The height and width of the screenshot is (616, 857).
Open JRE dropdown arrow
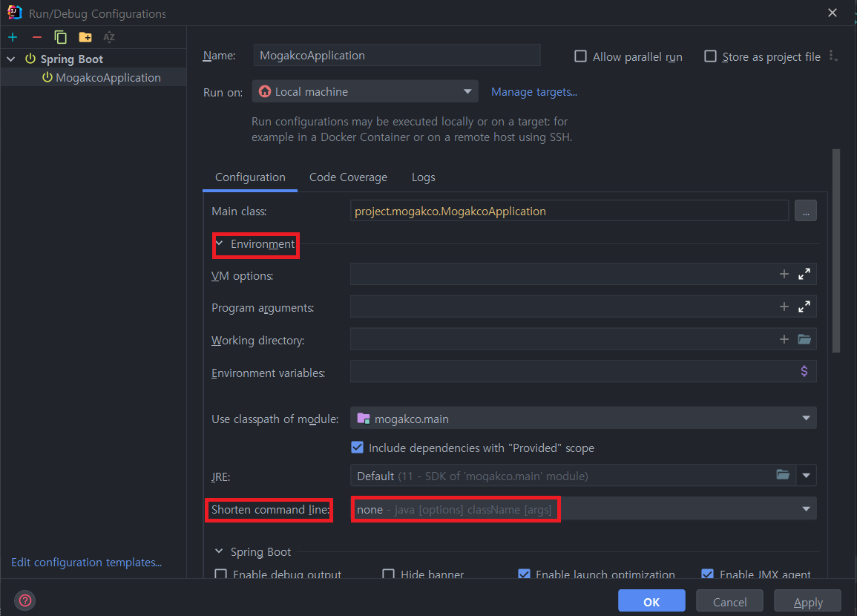(806, 476)
